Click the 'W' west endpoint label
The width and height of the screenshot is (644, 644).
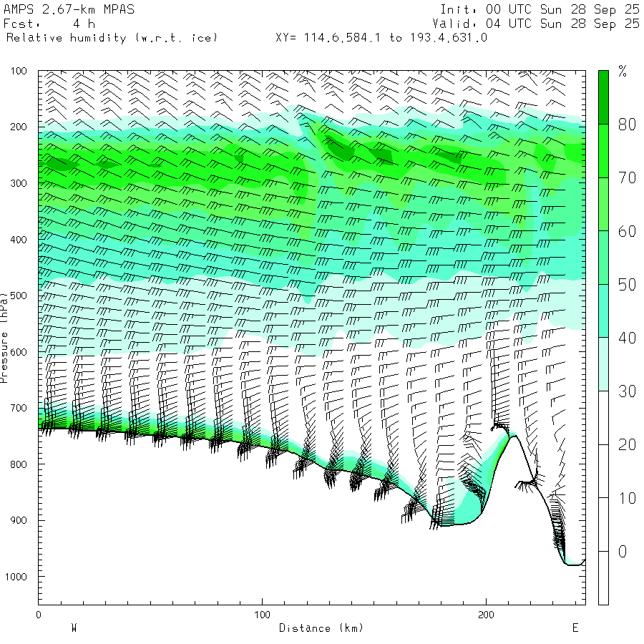tap(74, 628)
